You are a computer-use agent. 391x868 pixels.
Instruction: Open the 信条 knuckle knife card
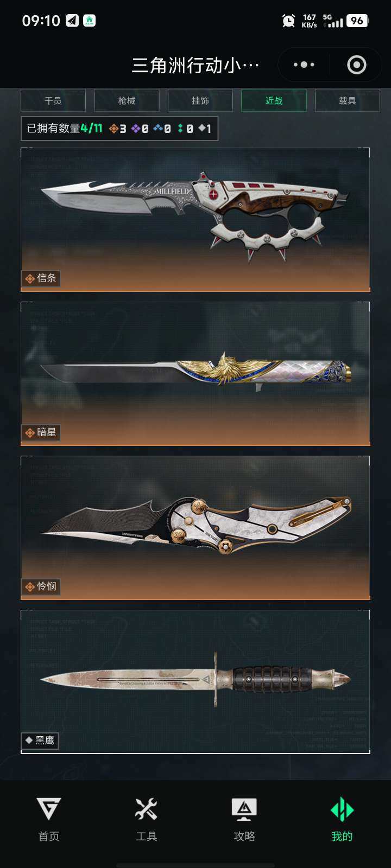(195, 220)
